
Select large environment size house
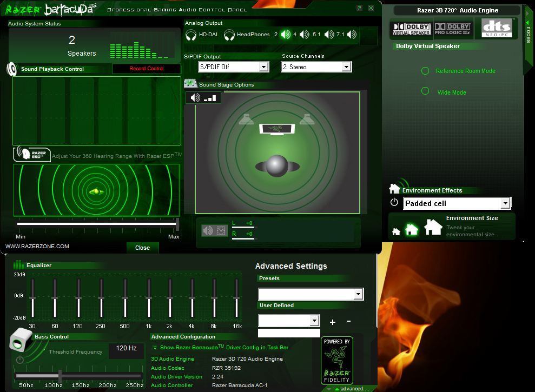tap(433, 227)
